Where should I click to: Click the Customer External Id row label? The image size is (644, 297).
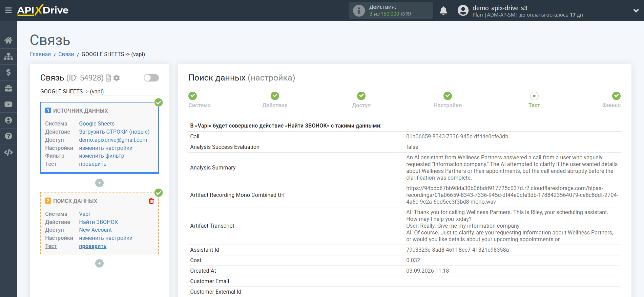pos(215,292)
